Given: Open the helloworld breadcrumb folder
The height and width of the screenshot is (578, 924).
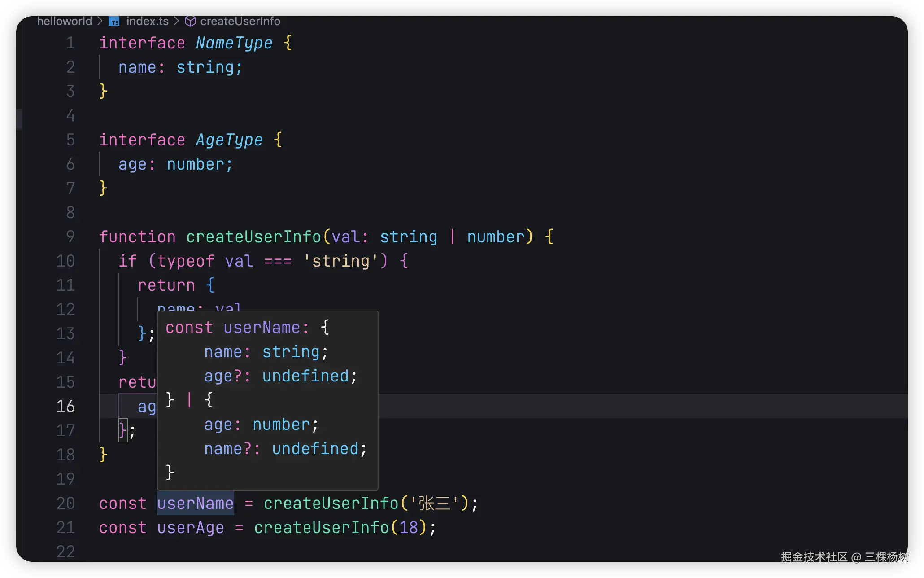Looking at the screenshot, I should coord(64,21).
